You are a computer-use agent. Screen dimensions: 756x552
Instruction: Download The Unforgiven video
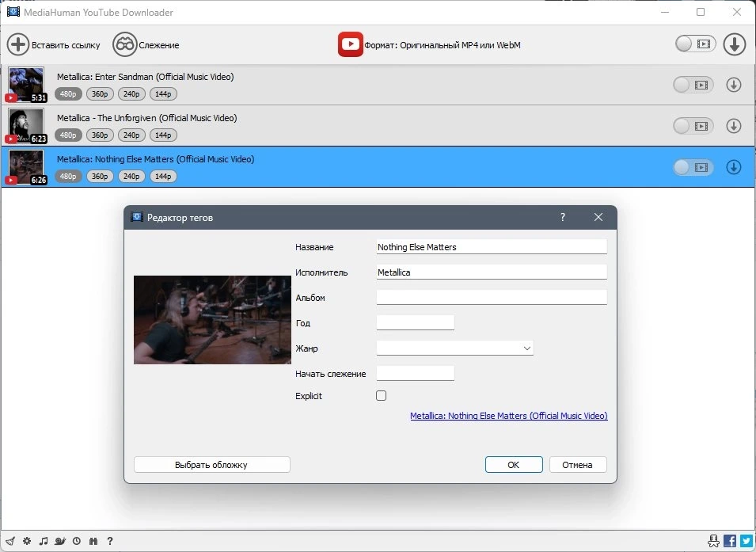[733, 126]
